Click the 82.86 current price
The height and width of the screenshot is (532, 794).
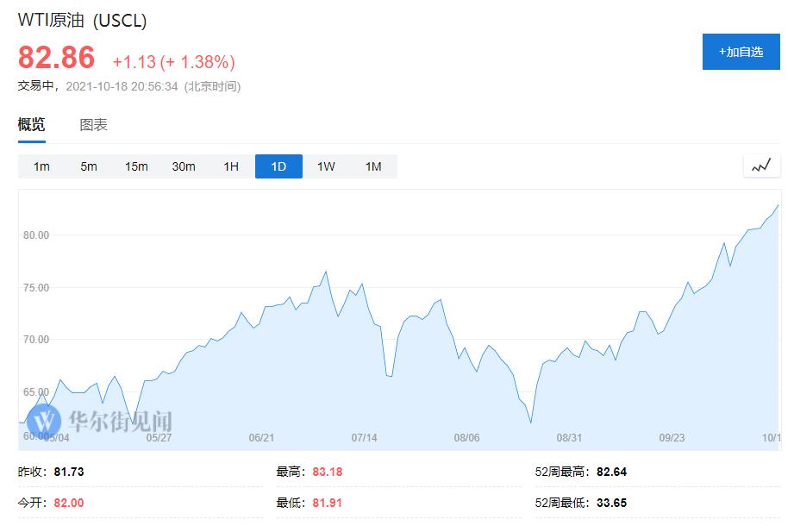tap(57, 58)
